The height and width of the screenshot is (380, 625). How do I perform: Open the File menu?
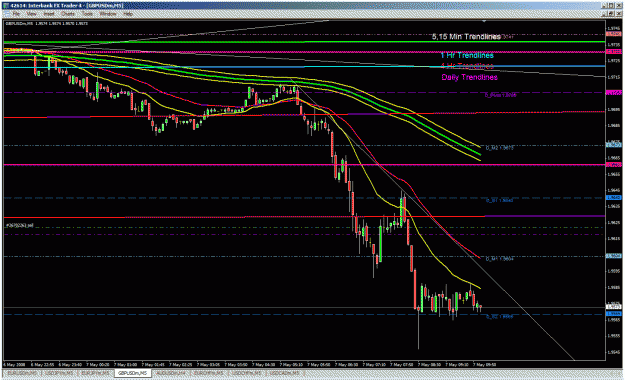pyautogui.click(x=16, y=14)
